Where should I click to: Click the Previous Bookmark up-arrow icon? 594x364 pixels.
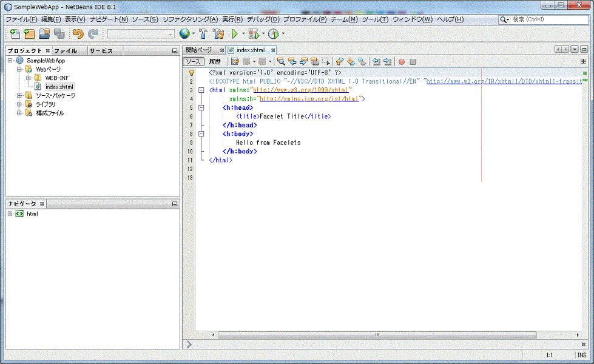coord(339,61)
